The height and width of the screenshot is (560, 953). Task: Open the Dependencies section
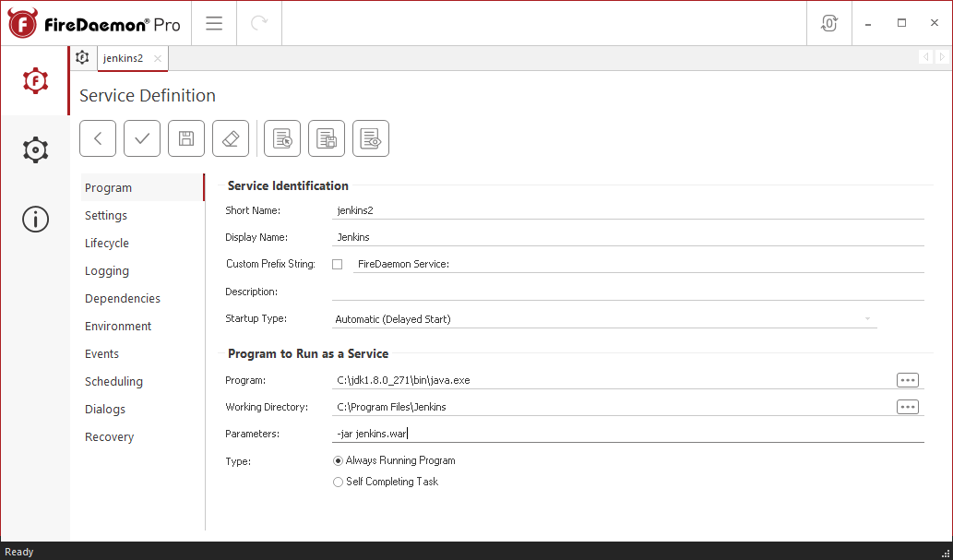[x=143, y=299]
